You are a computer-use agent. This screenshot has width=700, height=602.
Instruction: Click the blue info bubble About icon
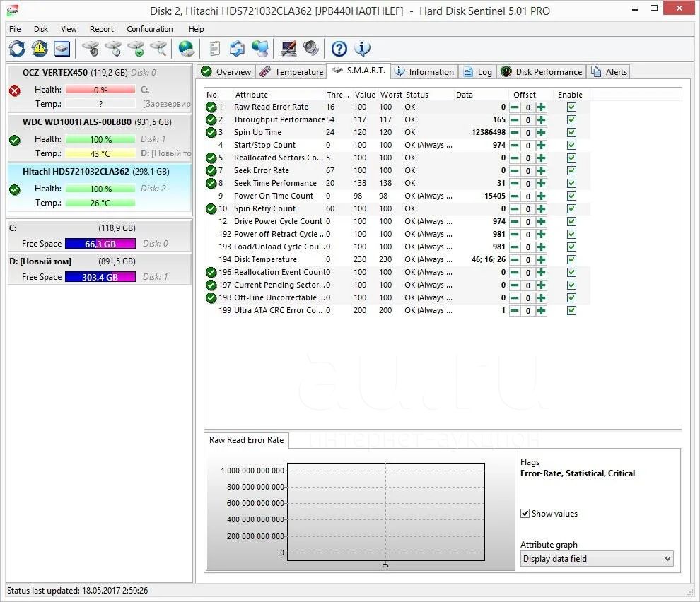coord(361,48)
